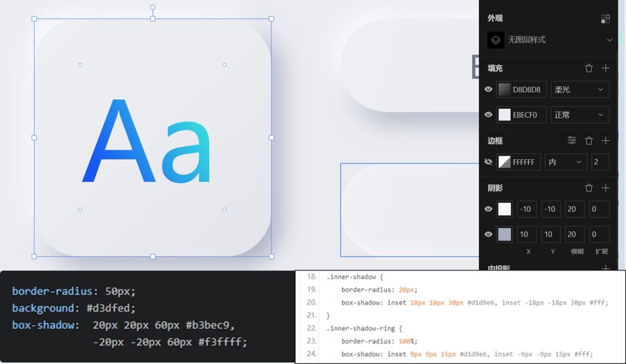This screenshot has height=364, width=626.
Task: Select the Aa rounded card on canvas
Action: pyautogui.click(x=152, y=138)
